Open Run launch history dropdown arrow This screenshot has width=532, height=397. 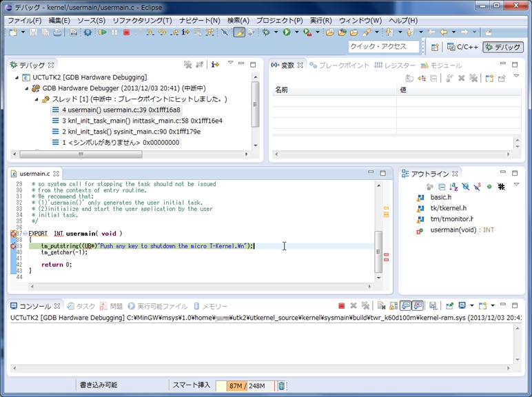[296, 32]
